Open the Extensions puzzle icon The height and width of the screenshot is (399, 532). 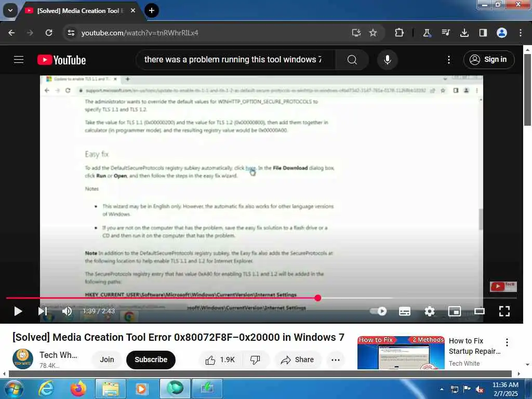[400, 33]
